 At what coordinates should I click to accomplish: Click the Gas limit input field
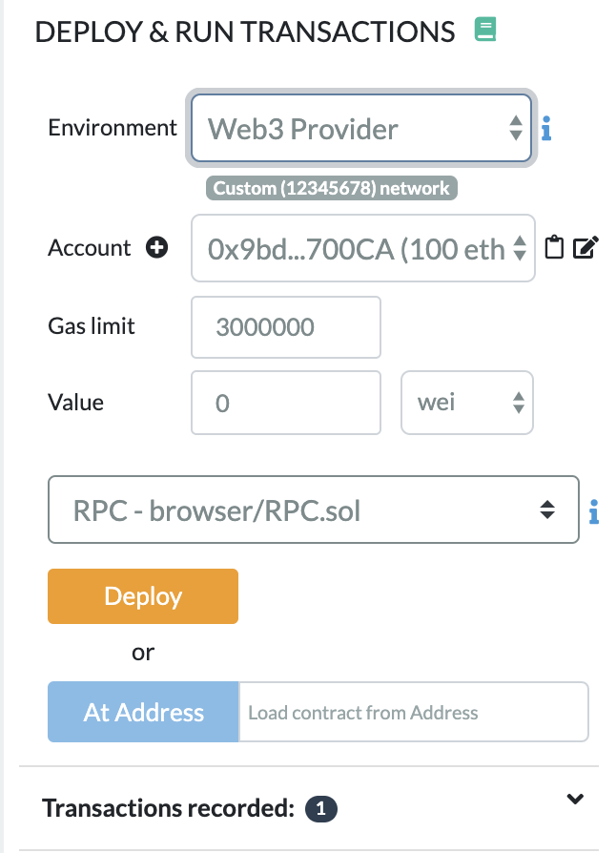click(286, 327)
